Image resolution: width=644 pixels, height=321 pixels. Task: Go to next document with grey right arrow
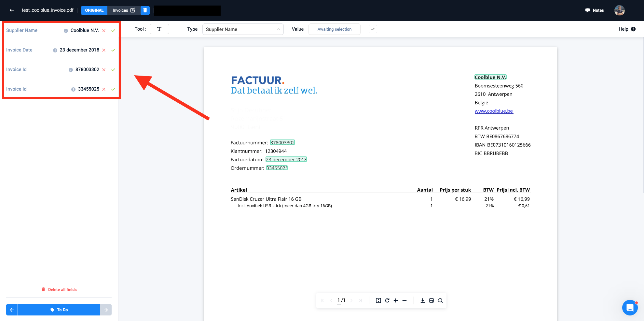[106, 310]
